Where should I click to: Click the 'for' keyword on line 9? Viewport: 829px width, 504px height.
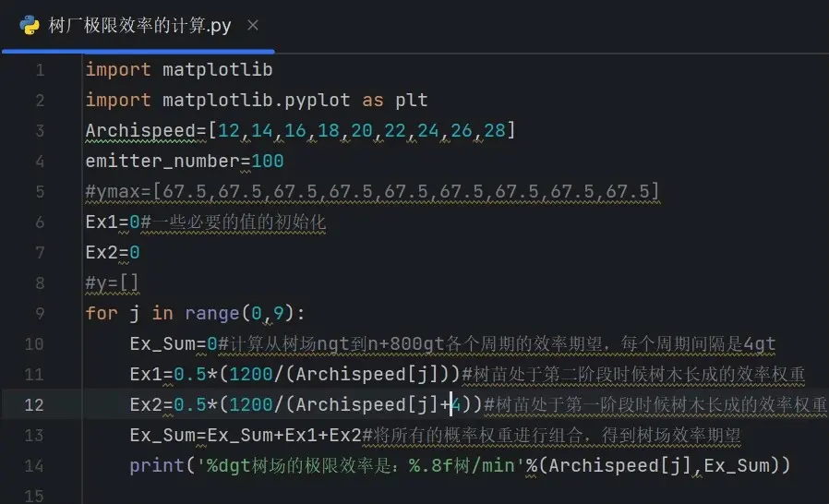coord(102,314)
